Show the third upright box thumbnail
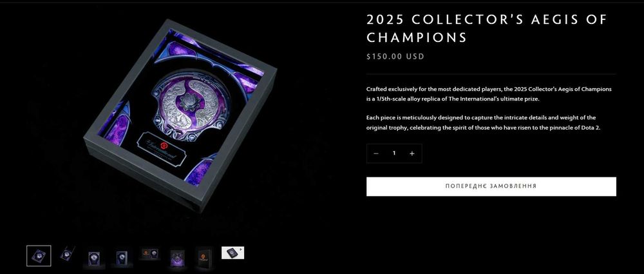644x274 pixels. coord(93,259)
